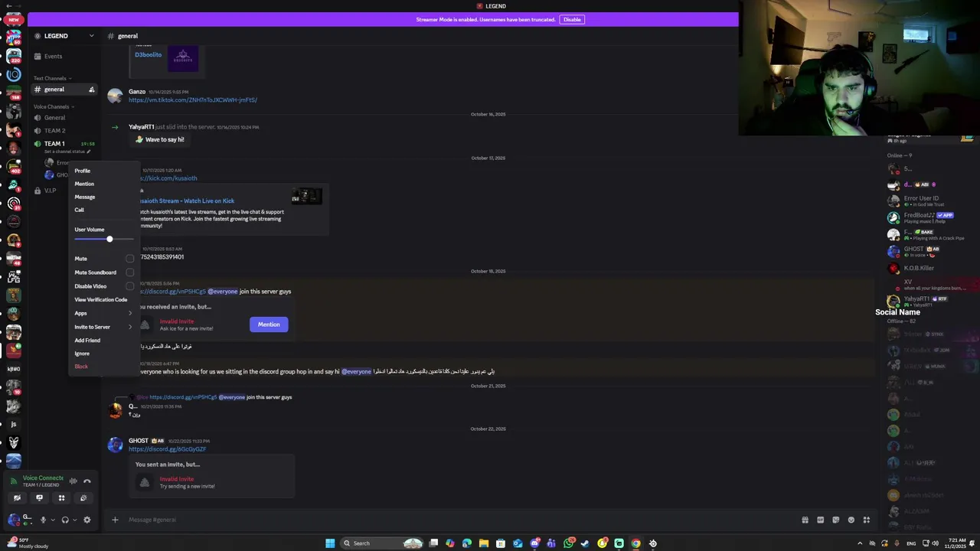Expand headphone output options arrow
The width and height of the screenshot is (980, 551).
click(74, 520)
